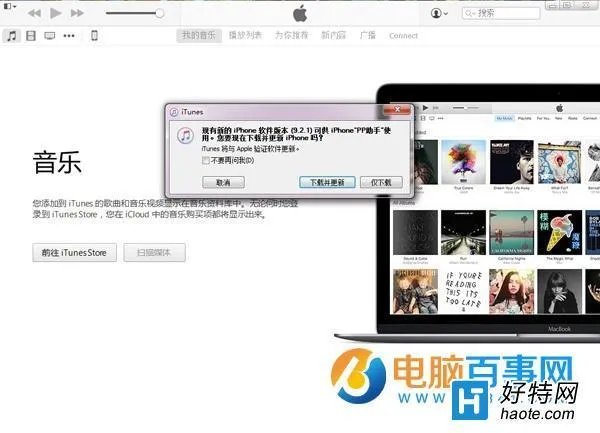The height and width of the screenshot is (433, 600).
Task: Switch to the 广播 tab
Action: pos(368,36)
